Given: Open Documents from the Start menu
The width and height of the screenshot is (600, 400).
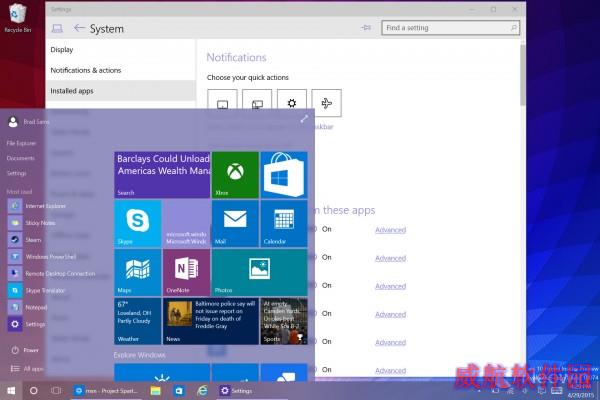Looking at the screenshot, I should pyautogui.click(x=20, y=158).
